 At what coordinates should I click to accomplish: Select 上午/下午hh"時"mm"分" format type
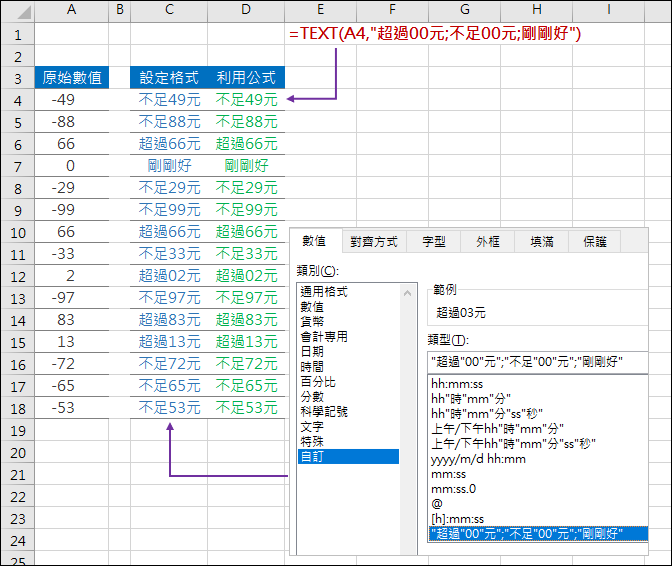tap(538, 429)
